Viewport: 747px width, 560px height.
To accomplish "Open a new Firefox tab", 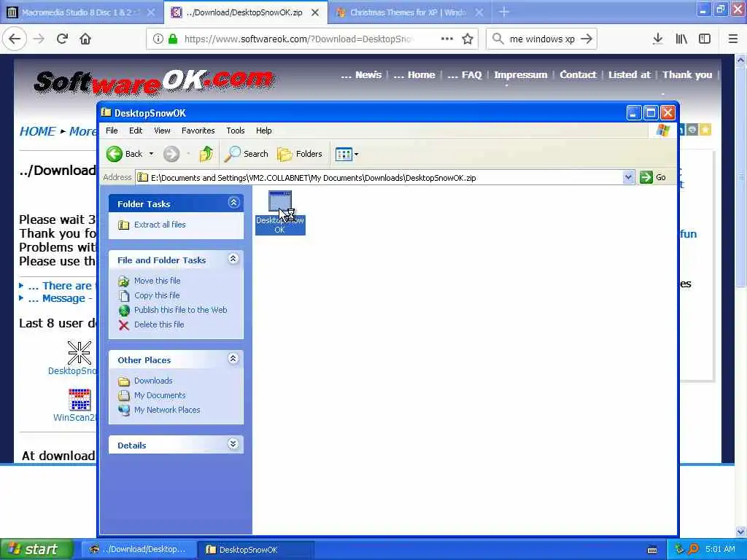I will click(504, 12).
